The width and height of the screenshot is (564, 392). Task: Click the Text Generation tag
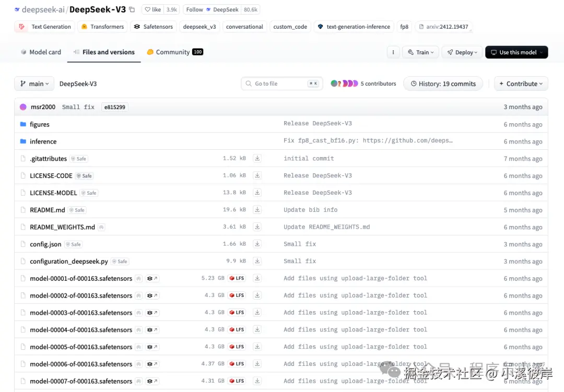pos(45,27)
